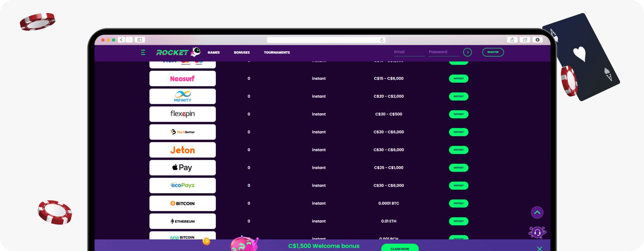Image resolution: width=644 pixels, height=251 pixels.
Task: Select the ecoPayz payment logo
Action: (182, 186)
